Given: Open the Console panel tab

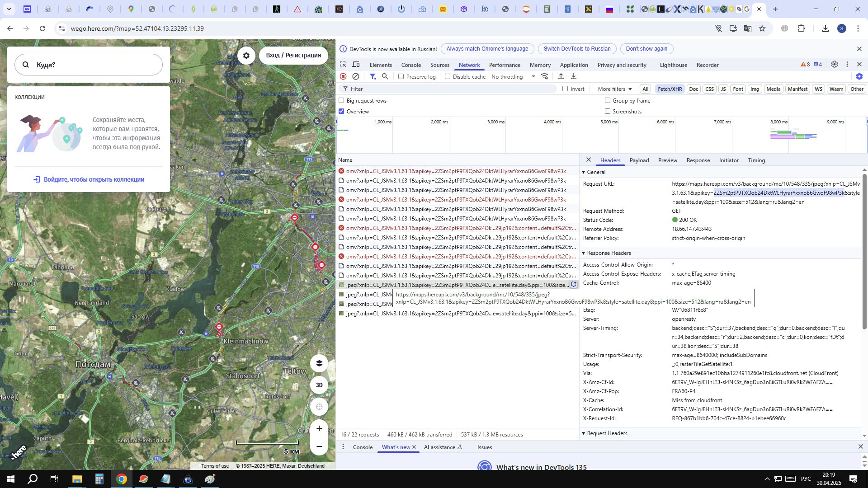Looking at the screenshot, I should point(410,65).
